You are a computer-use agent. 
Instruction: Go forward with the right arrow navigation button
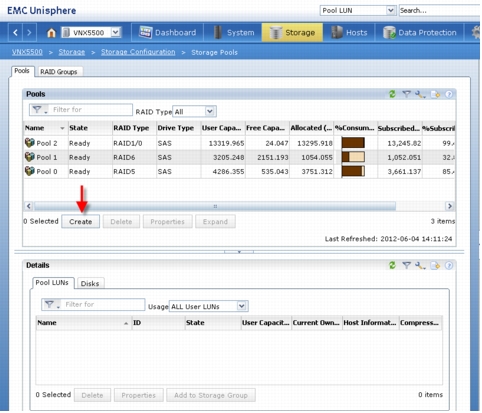29,33
